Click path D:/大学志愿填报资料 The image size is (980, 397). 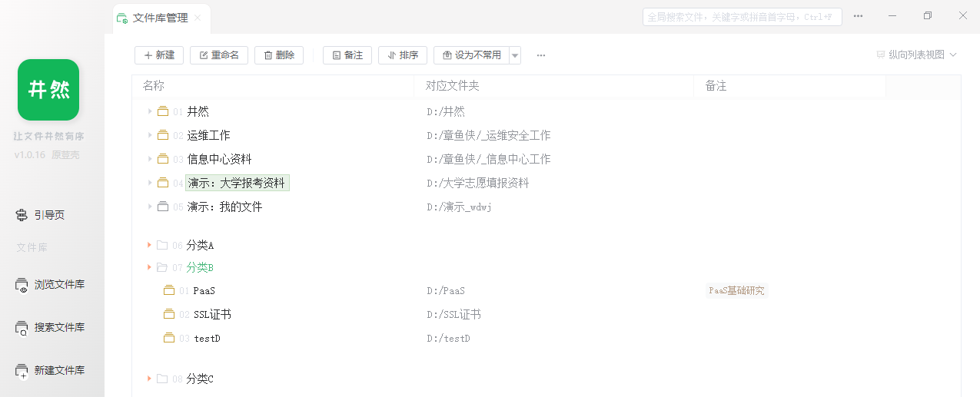tap(478, 183)
